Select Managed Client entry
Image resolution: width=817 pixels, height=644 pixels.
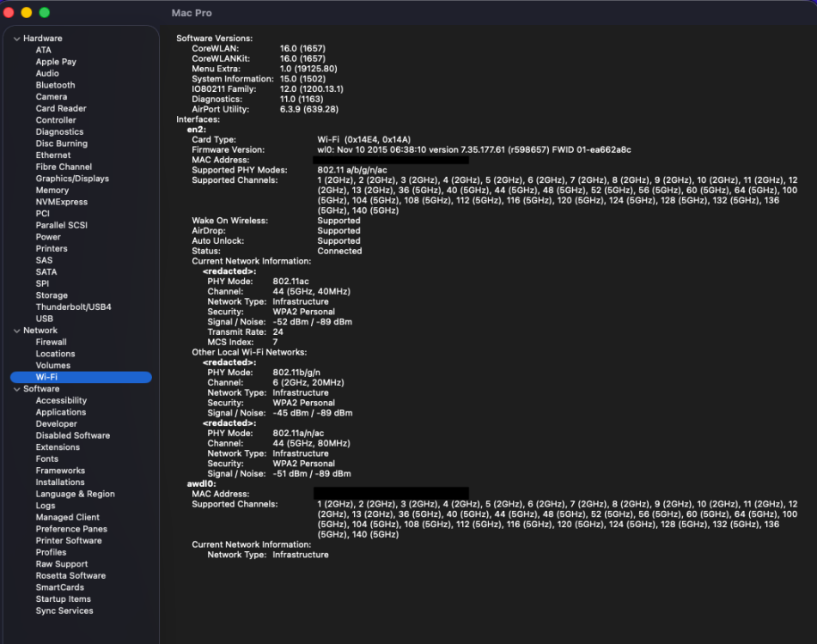pos(67,518)
